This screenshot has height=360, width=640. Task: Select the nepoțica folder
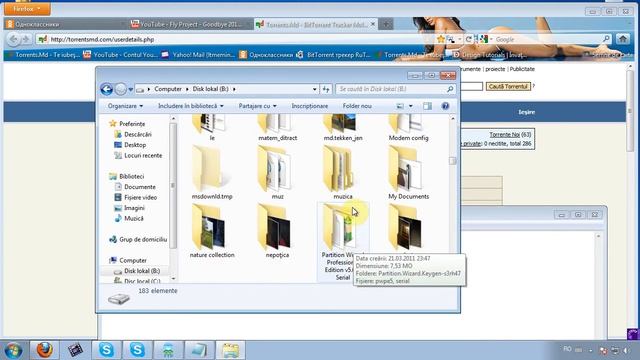click(x=277, y=231)
